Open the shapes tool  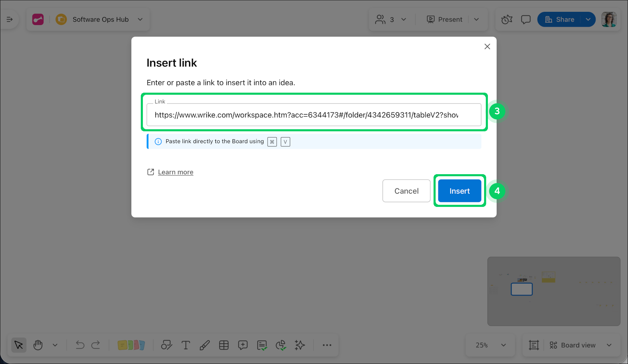pos(166,345)
